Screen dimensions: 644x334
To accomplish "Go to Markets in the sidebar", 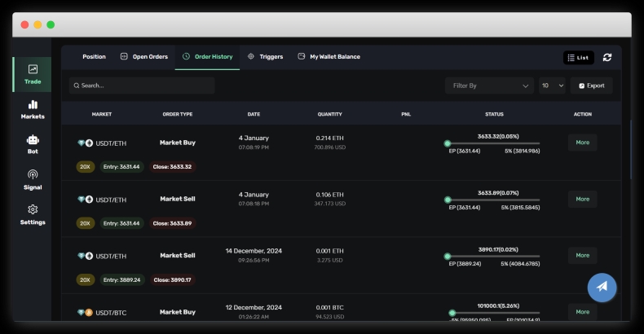I will [x=33, y=109].
